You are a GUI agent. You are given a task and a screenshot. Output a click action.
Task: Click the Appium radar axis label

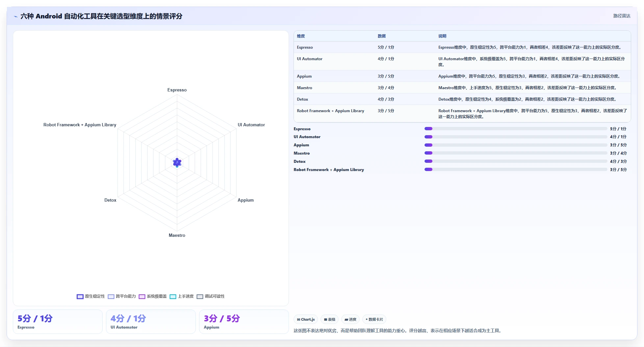pyautogui.click(x=245, y=200)
